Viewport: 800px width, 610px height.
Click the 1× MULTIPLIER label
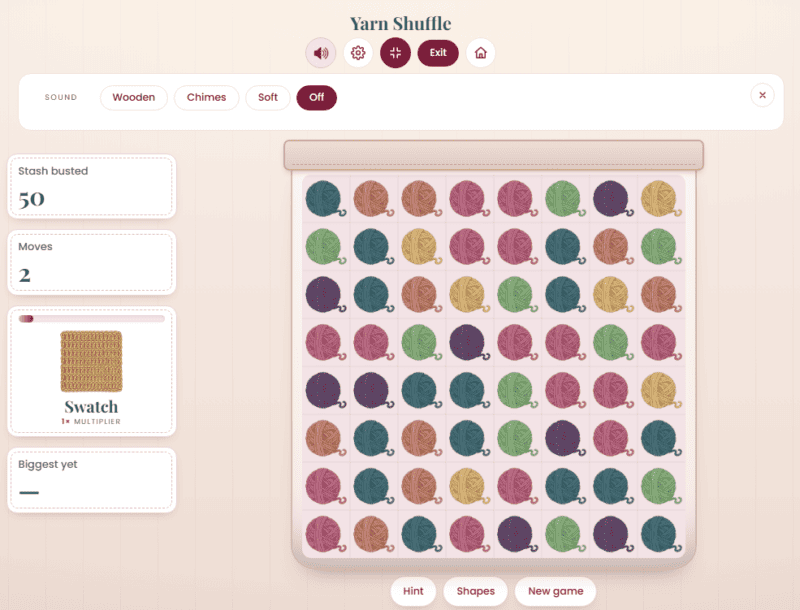click(x=91, y=421)
